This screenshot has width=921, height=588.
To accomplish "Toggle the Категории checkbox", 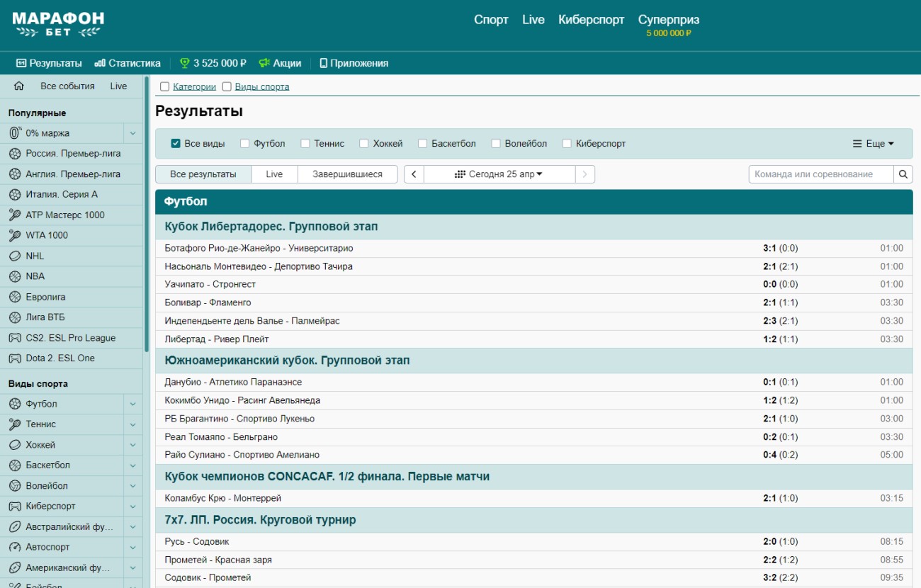I will pyautogui.click(x=165, y=87).
